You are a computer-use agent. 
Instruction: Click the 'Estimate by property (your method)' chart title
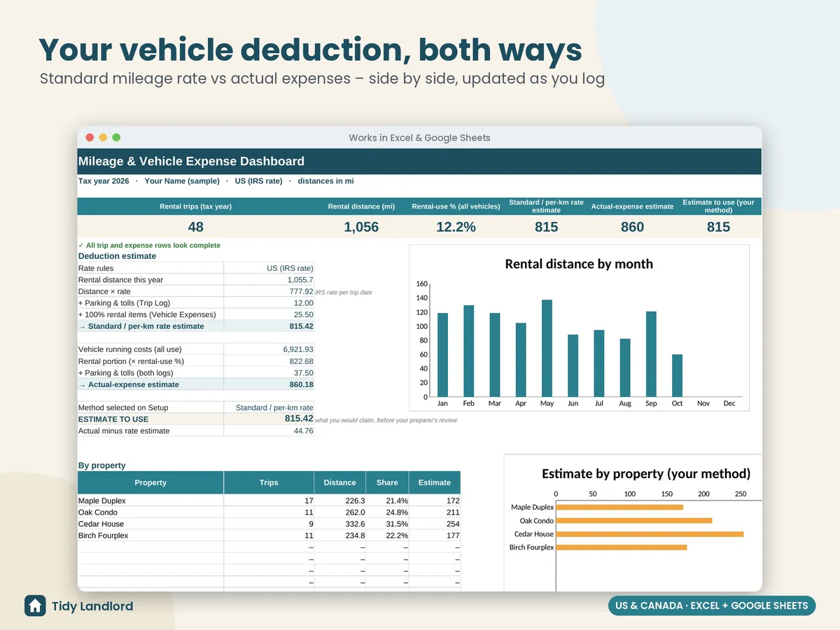pos(646,474)
